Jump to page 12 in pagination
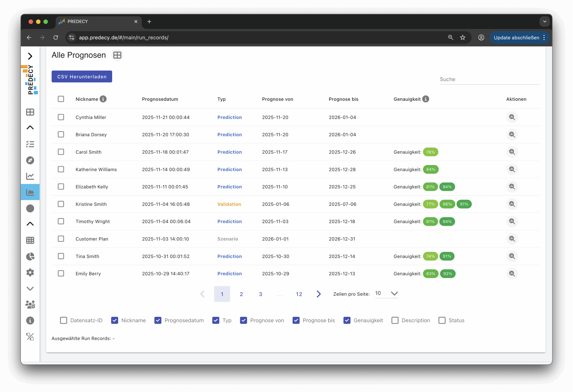The height and width of the screenshot is (392, 573). click(x=299, y=294)
